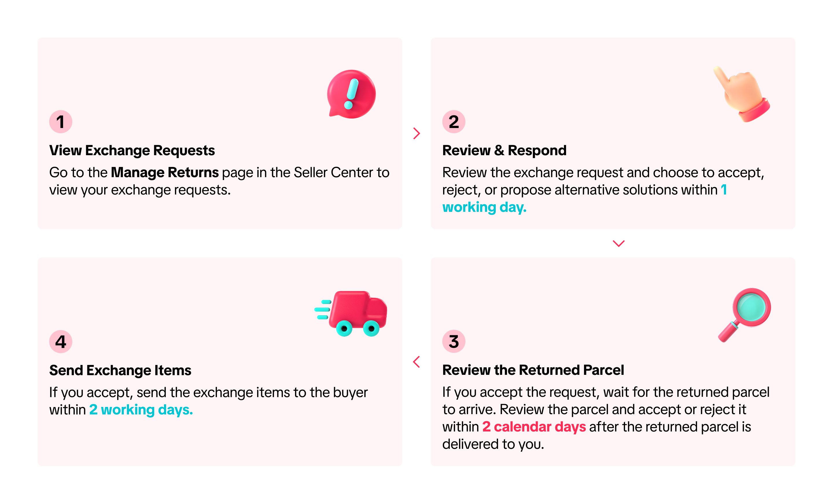Click the step 2 number badge
This screenshot has width=833, height=504.
pos(454,122)
